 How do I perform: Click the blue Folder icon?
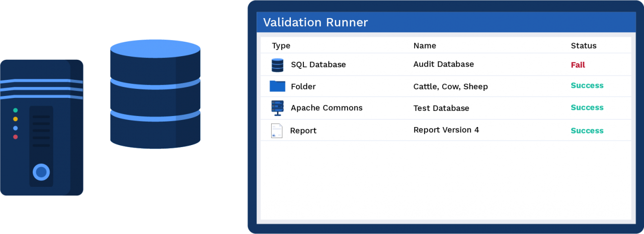click(277, 86)
